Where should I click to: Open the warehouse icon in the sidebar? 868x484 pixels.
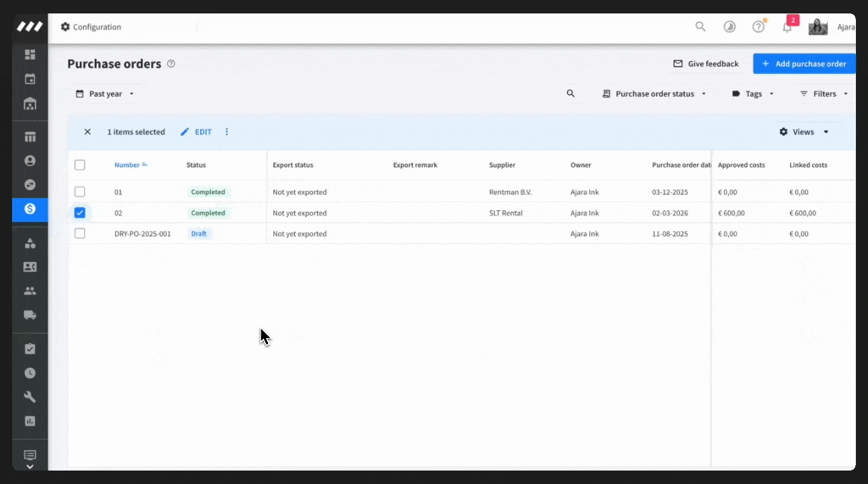click(x=30, y=104)
